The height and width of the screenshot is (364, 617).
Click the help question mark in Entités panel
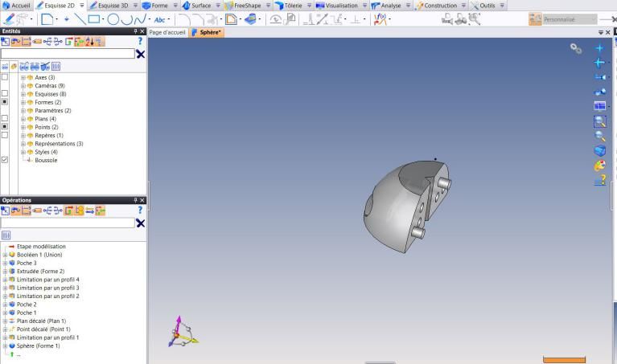click(x=140, y=42)
